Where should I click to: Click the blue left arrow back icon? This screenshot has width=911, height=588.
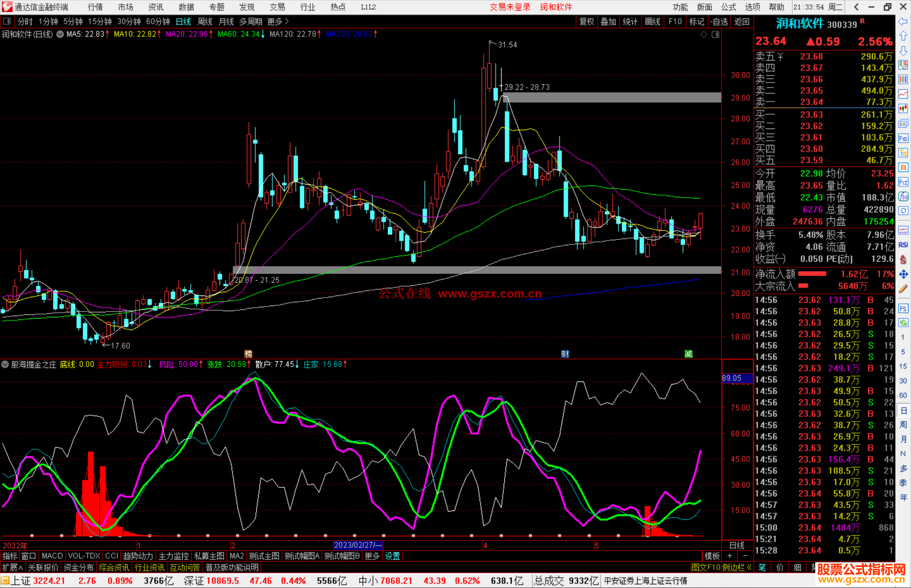[903, 21]
